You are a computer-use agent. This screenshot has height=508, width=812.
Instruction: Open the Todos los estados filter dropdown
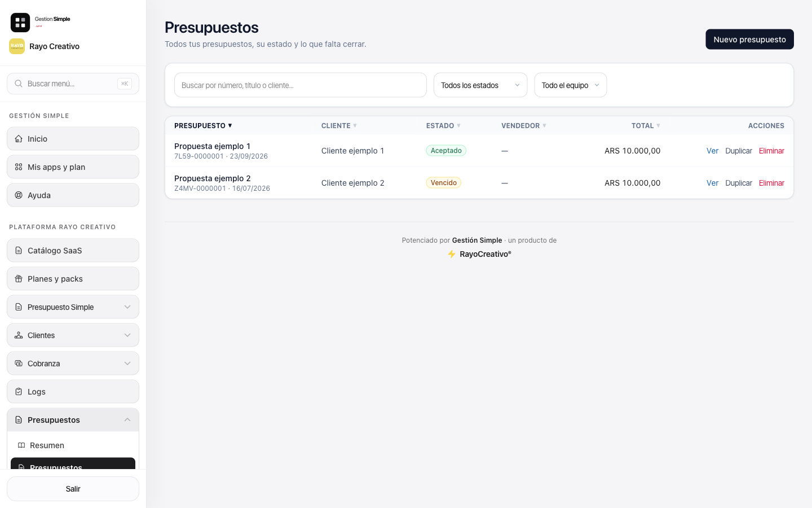[x=480, y=85]
